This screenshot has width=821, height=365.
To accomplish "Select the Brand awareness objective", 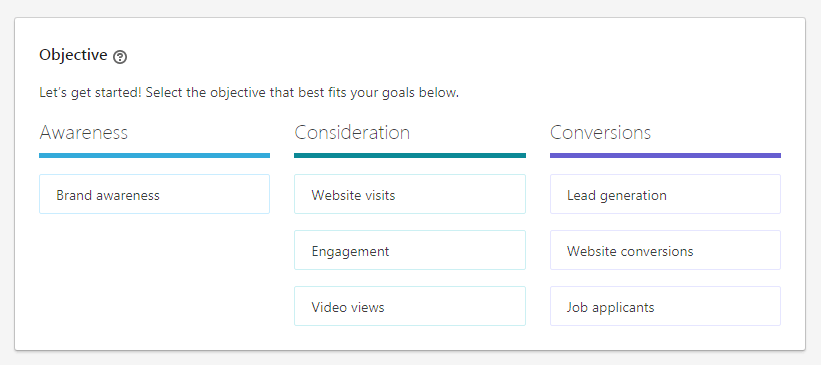I will click(x=154, y=194).
